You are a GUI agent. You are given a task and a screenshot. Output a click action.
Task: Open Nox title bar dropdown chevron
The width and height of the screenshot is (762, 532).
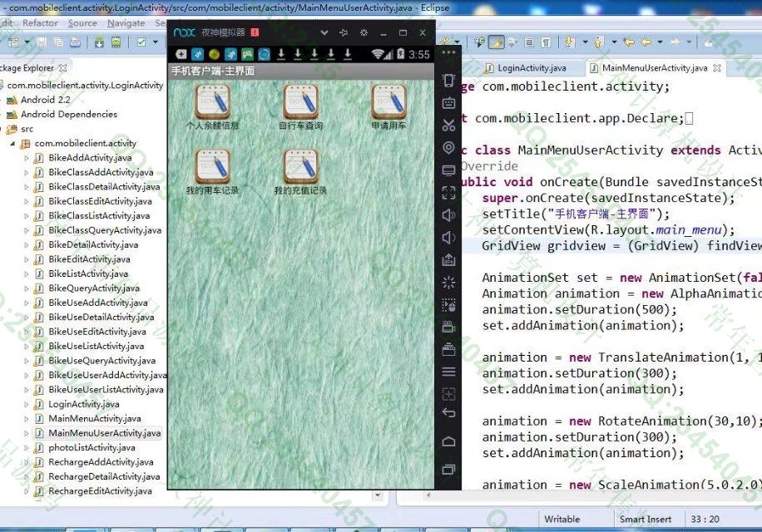[324, 32]
